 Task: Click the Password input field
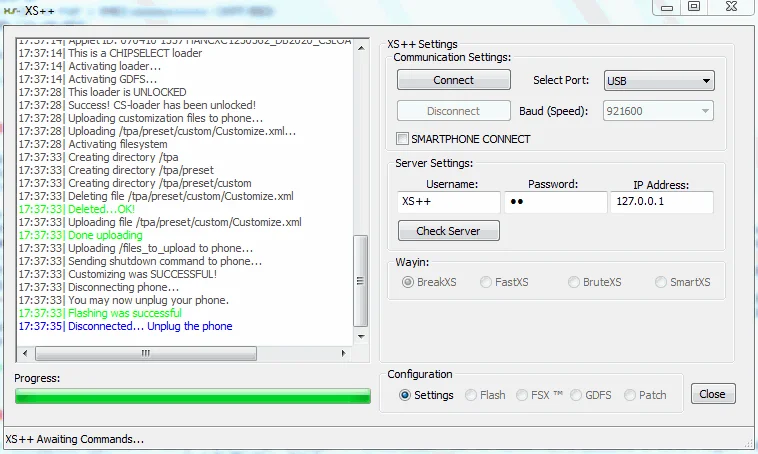pyautogui.click(x=555, y=202)
